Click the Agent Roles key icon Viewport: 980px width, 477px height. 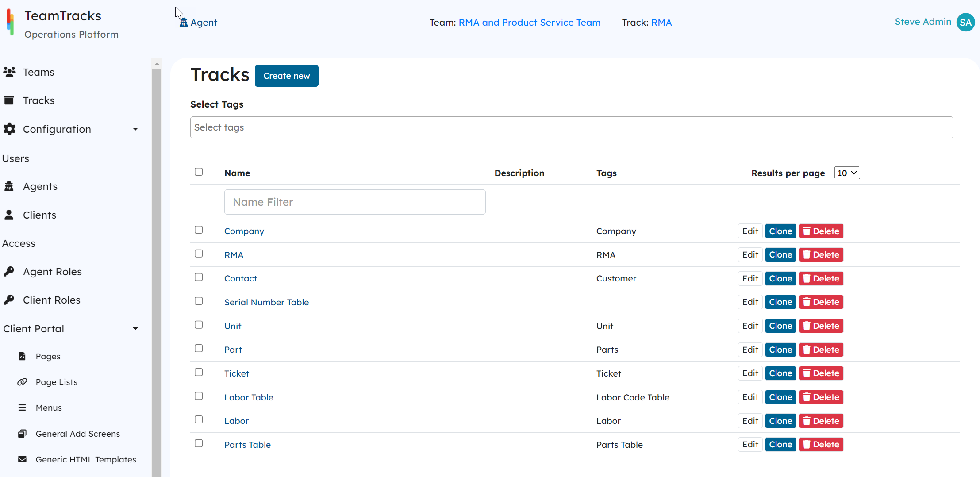(x=9, y=271)
